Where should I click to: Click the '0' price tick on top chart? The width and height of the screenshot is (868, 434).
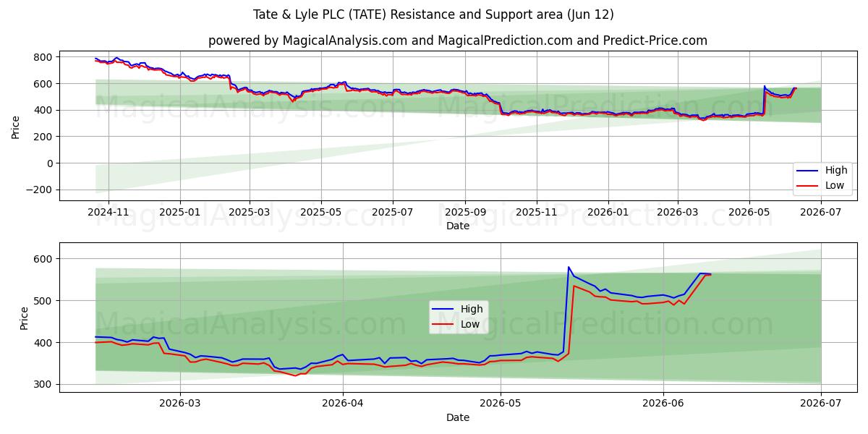click(50, 163)
